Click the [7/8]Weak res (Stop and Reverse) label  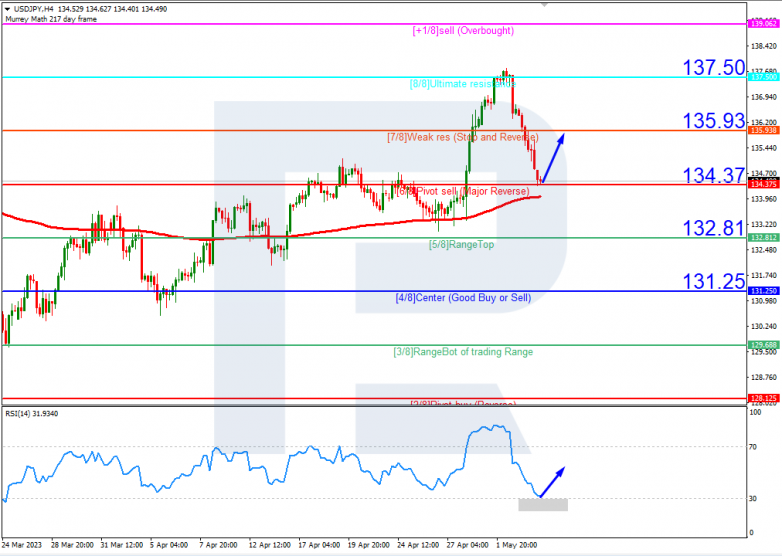(x=463, y=137)
